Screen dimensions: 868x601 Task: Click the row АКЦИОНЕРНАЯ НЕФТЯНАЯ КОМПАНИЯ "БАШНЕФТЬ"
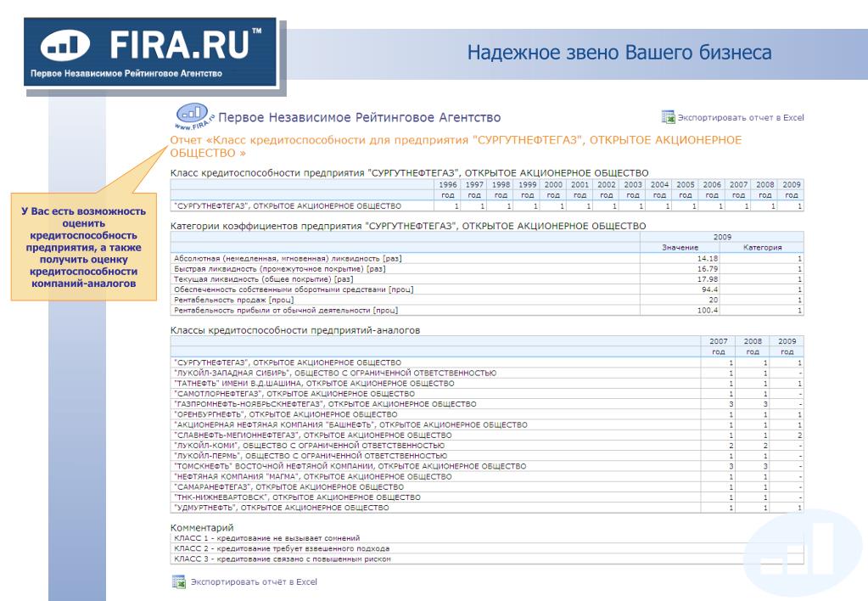487,424
